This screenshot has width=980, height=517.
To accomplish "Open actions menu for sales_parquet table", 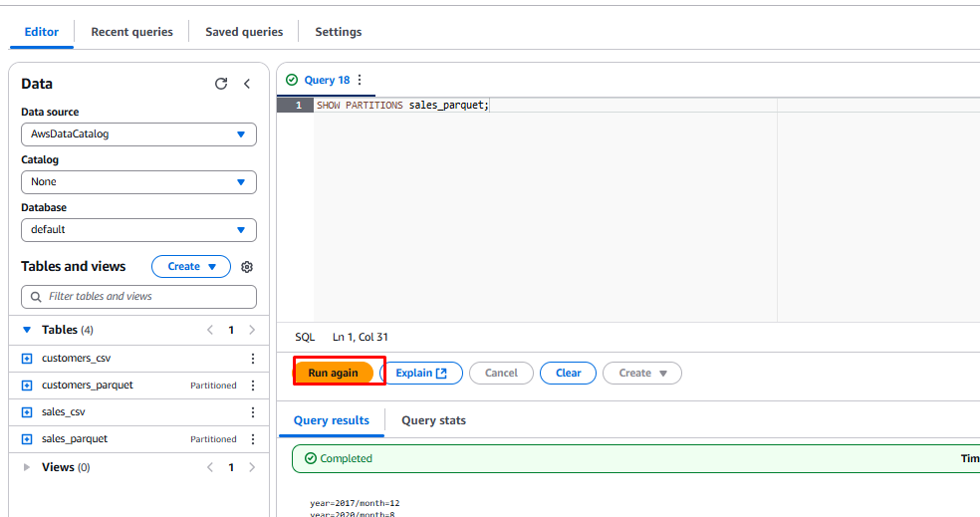I will (252, 439).
